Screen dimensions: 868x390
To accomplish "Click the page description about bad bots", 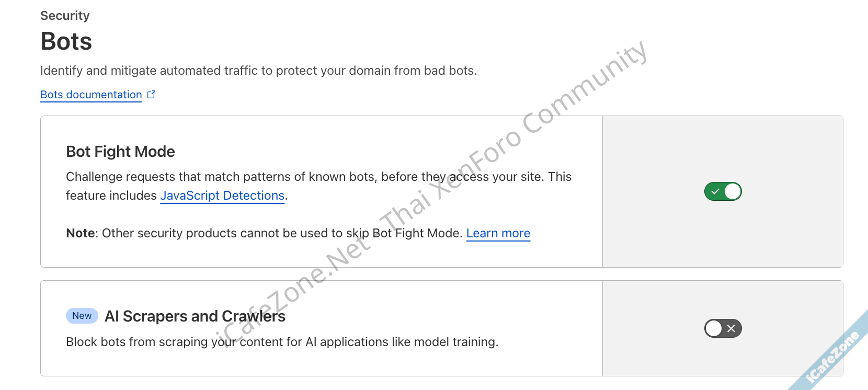I will (258, 71).
